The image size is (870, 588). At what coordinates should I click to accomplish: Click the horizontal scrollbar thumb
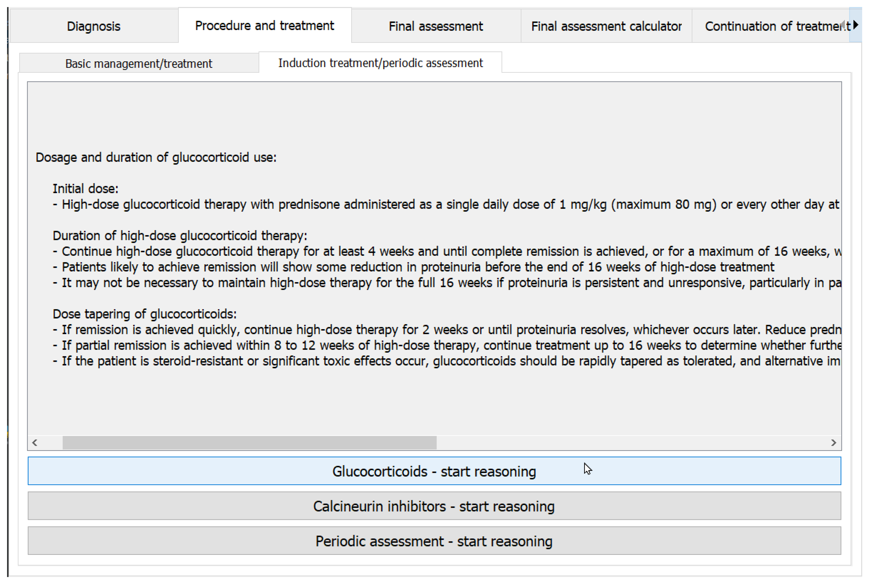coord(249,443)
